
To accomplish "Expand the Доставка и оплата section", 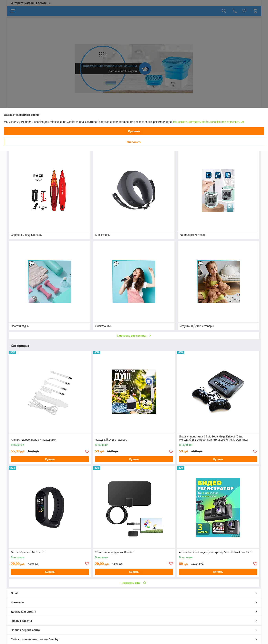I will point(134,612).
